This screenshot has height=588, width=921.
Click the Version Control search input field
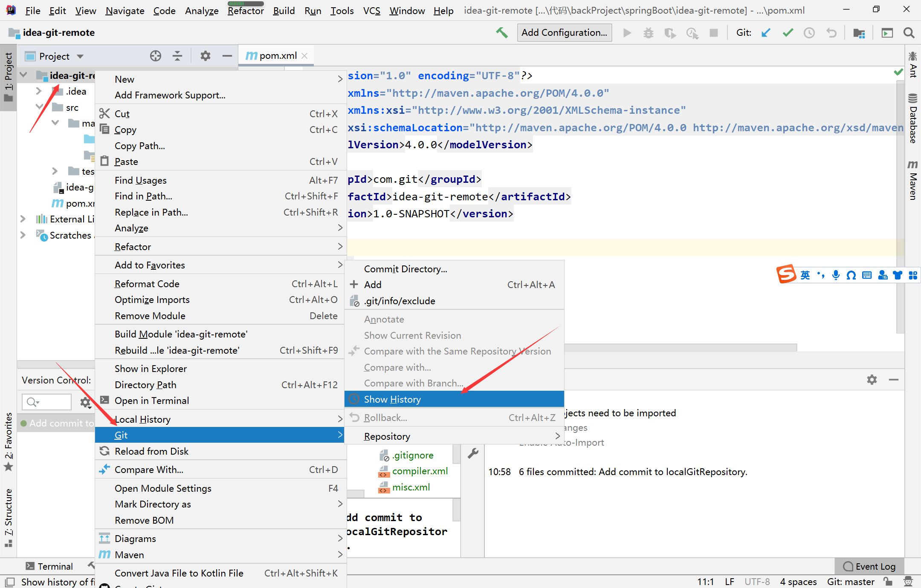click(48, 401)
